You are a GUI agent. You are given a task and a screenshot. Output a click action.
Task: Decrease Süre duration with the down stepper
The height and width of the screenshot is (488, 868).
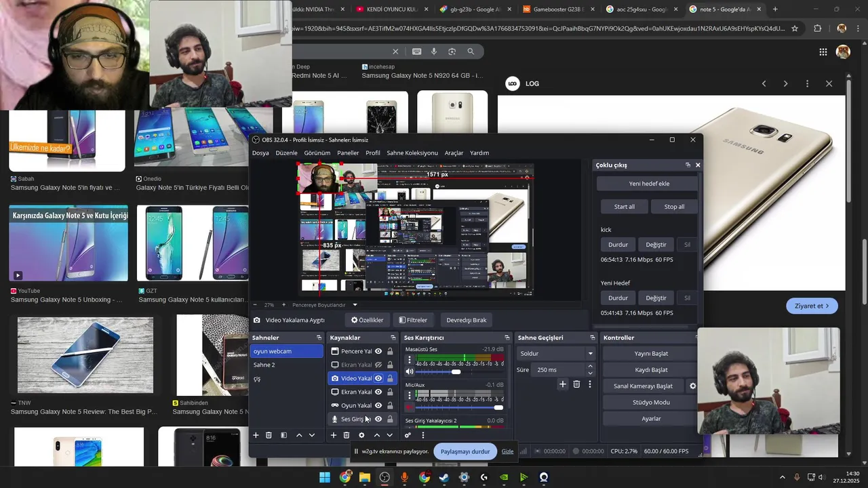click(590, 373)
